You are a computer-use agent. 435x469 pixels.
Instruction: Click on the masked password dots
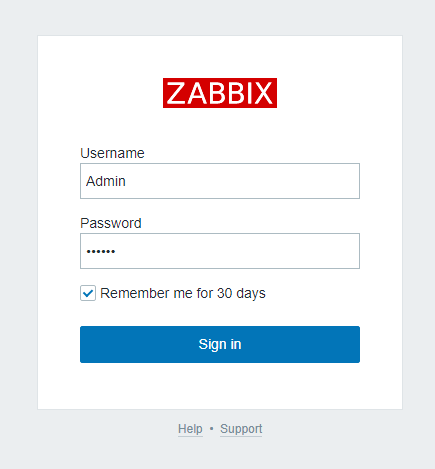coord(101,251)
